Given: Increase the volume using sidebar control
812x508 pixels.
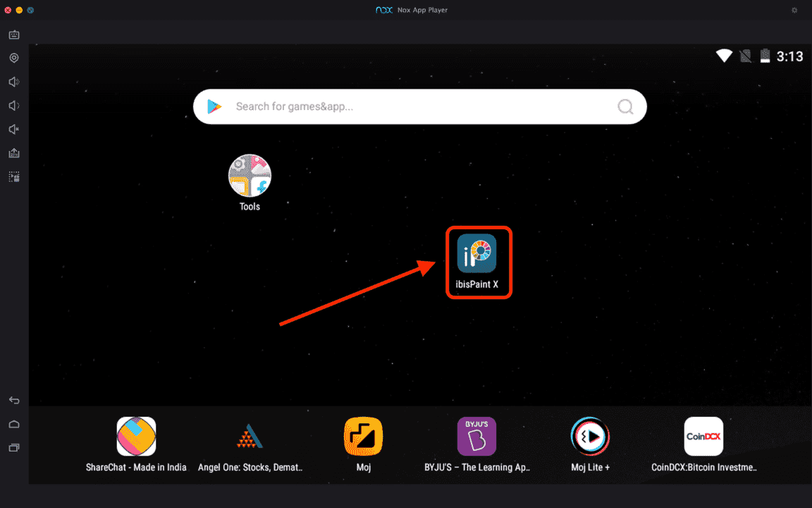Looking at the screenshot, I should 13,82.
